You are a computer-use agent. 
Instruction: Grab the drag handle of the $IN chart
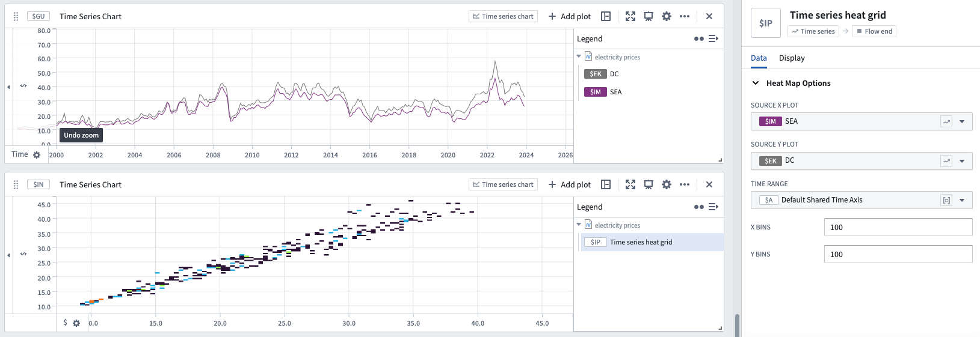click(16, 184)
